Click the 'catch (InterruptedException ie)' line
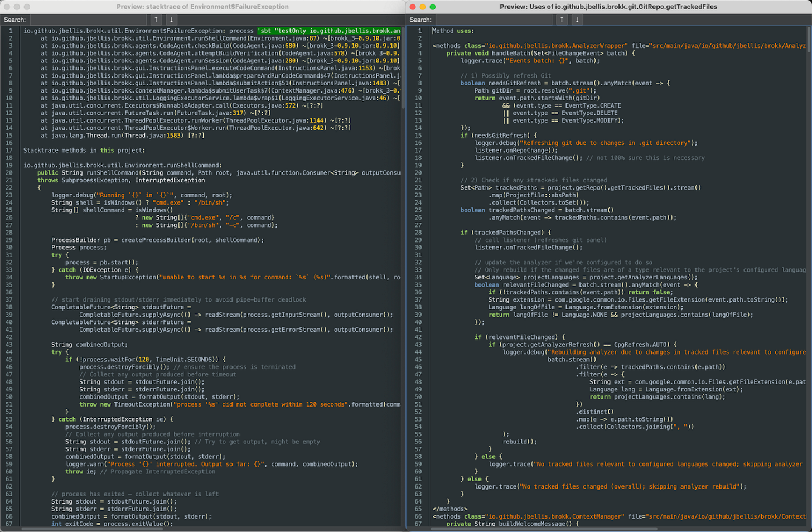 pos(112,419)
